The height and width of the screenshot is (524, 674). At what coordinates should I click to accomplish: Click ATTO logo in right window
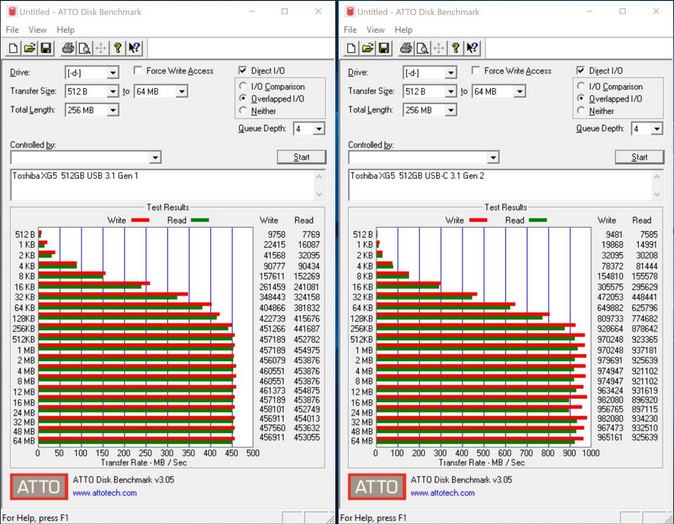(x=377, y=487)
